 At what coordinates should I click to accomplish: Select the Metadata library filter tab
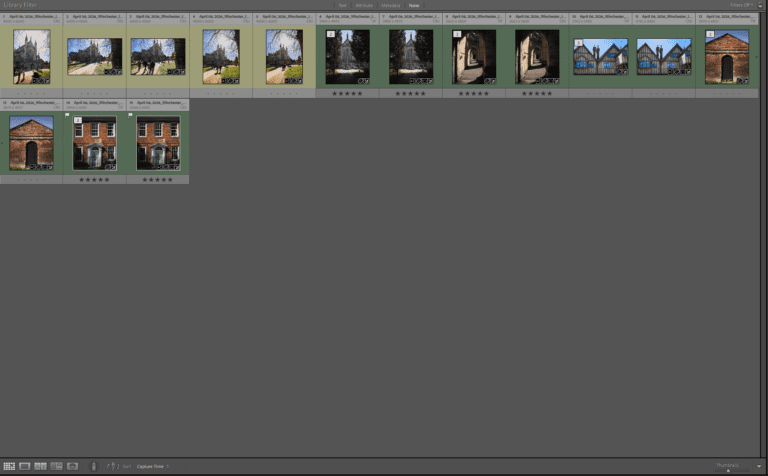[390, 5]
